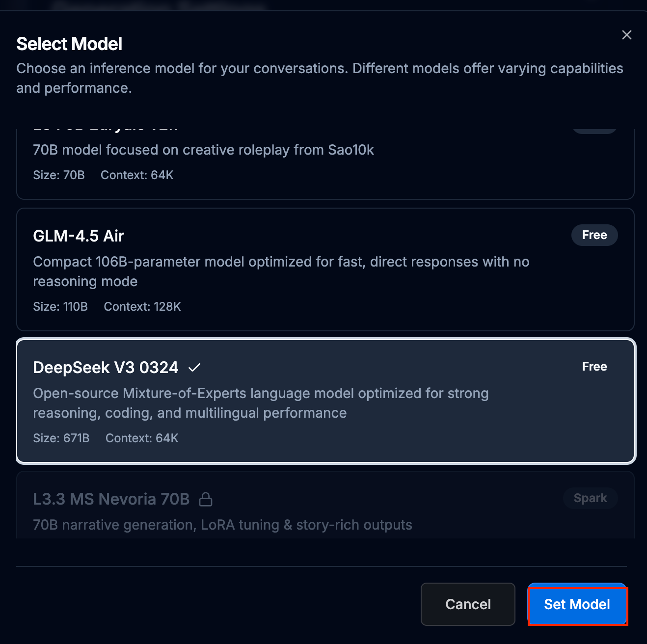Choose the L3.3 MS Nevoria 70B title
Screen dimensions: 647x644
[111, 499]
